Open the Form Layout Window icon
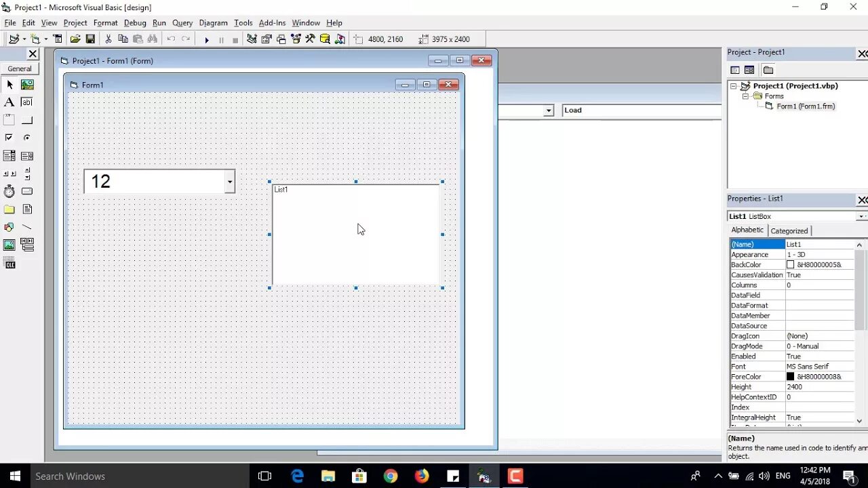The height and width of the screenshot is (488, 868). tap(281, 39)
